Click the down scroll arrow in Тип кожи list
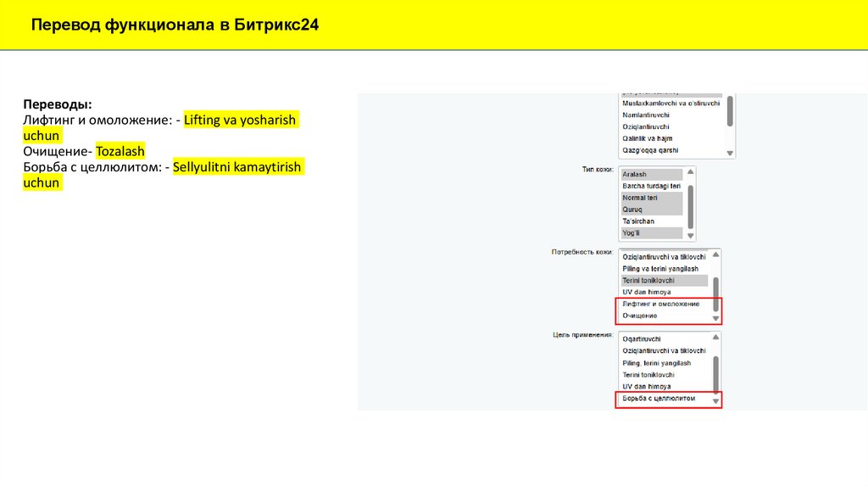This screenshot has width=868, height=487. click(x=690, y=236)
